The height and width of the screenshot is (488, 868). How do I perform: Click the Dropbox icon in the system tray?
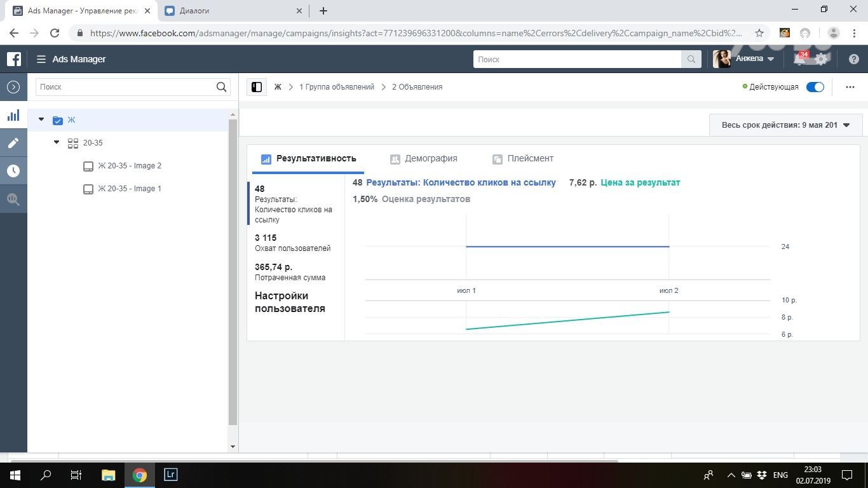[x=762, y=475]
